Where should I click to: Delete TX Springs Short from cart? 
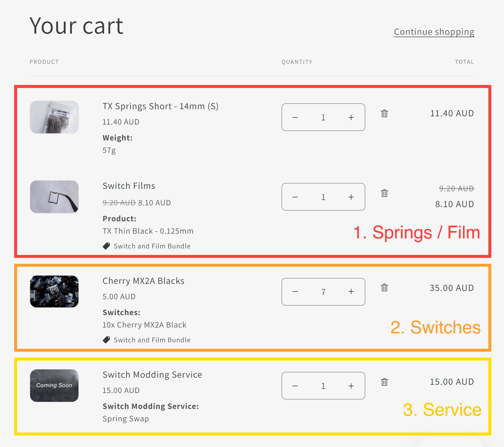point(384,114)
